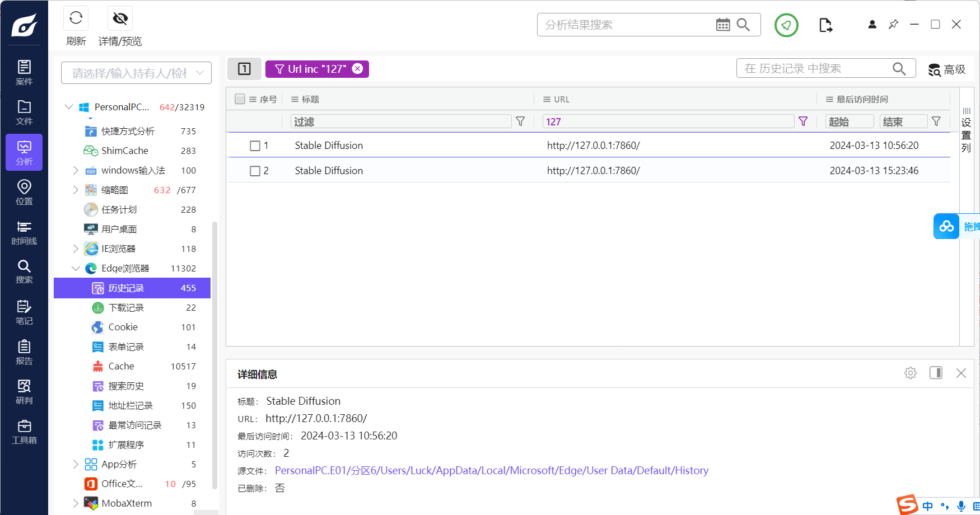Screen dimensions: 980x515
Task: Remove the Url inc "127" filter tag
Action: (x=357, y=69)
